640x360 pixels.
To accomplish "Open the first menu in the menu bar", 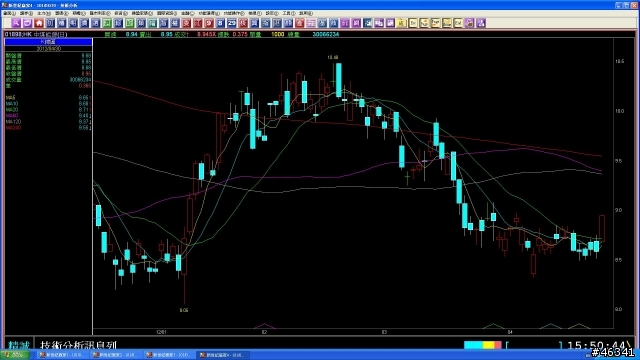I will click(x=10, y=13).
